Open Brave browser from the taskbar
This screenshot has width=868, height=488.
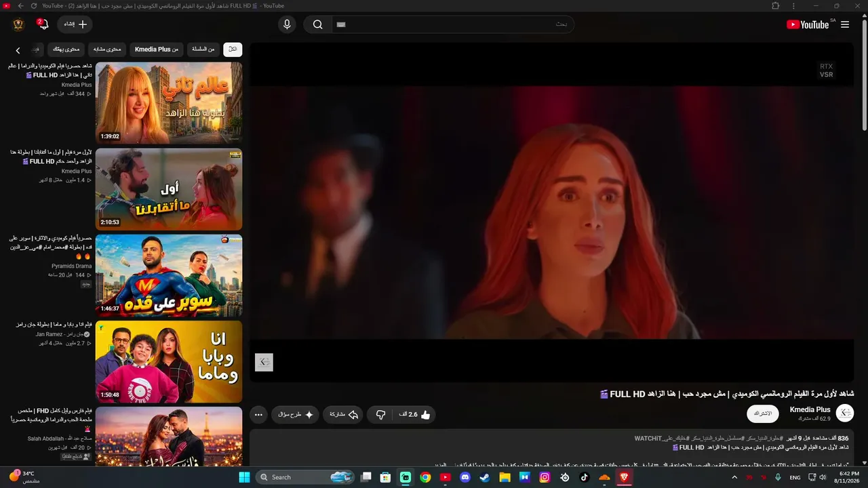pyautogui.click(x=624, y=477)
